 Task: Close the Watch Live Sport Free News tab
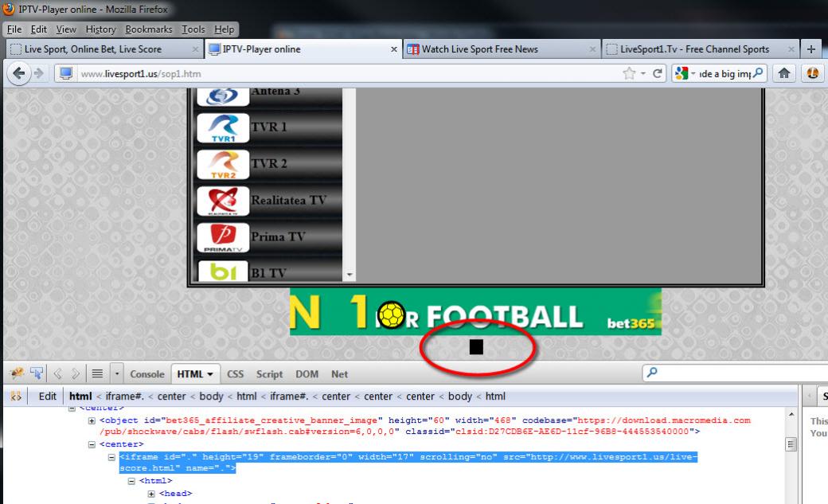[592, 49]
